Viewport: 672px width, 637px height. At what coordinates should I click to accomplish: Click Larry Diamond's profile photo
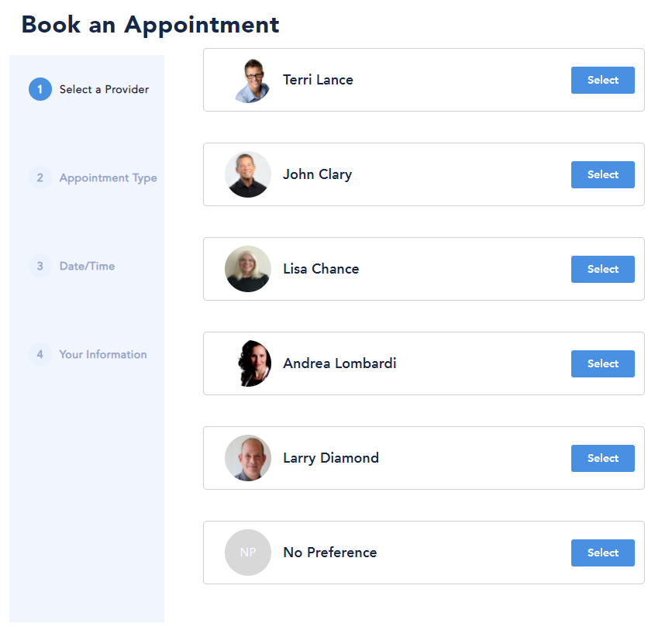(x=248, y=458)
